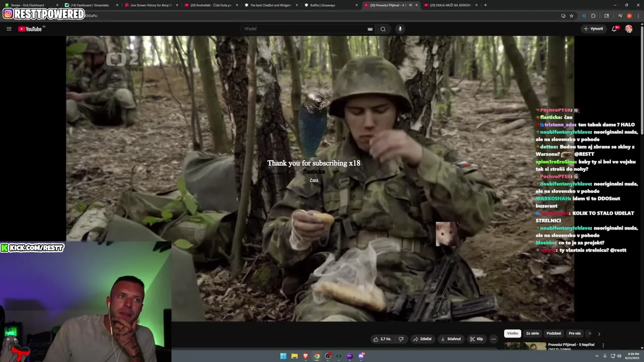Close the Kontrafakt tab
The width and height of the screenshot is (644, 362).
[x=237, y=5]
